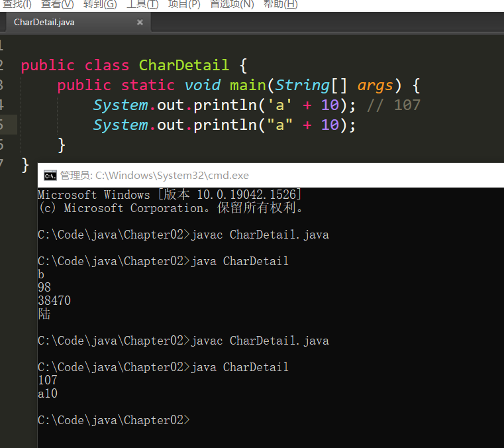The width and height of the screenshot is (504, 448).
Task: Open the 查找(I) menu
Action: (x=17, y=5)
